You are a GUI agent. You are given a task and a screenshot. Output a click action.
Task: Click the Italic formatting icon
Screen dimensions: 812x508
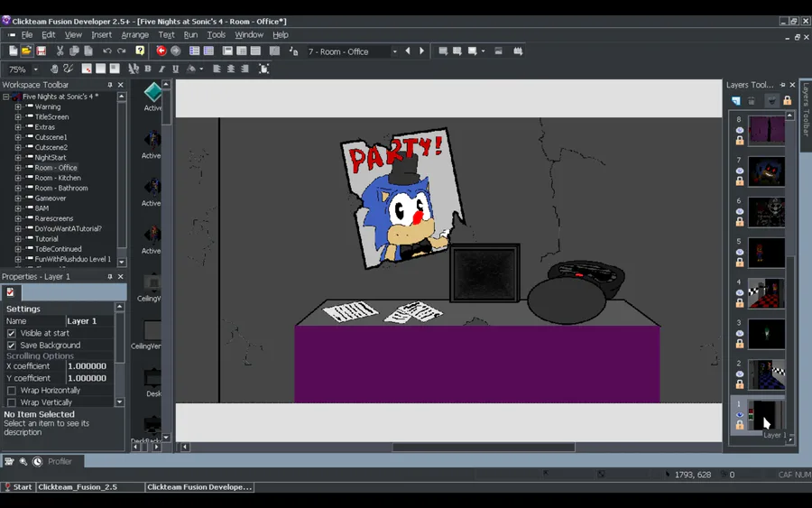click(161, 69)
